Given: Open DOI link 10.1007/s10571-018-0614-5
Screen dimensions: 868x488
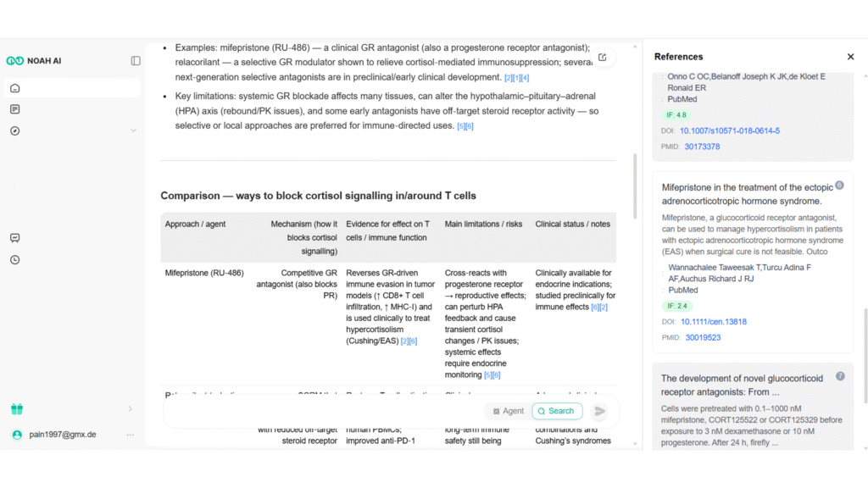Looking at the screenshot, I should click(x=729, y=131).
